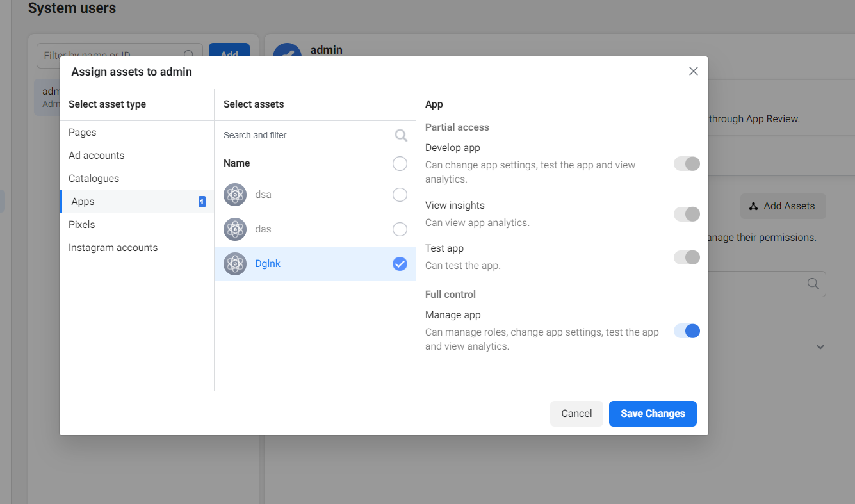
Task: Click the das app name
Action: [x=263, y=229]
